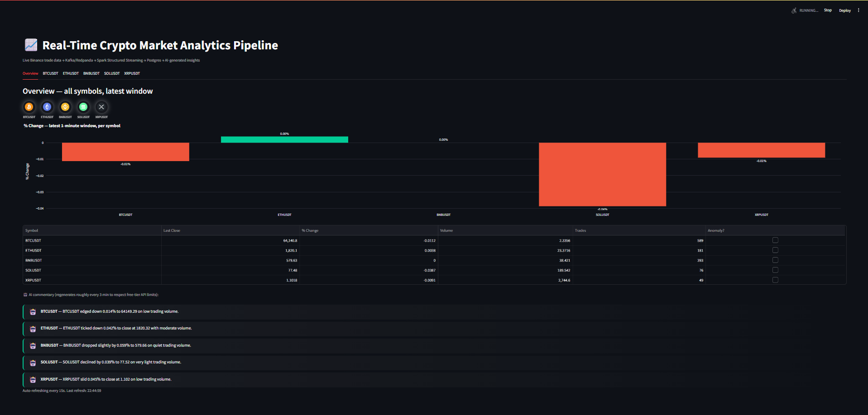Toggle Anomaly checkbox for XRPUSDT row
Viewport: 868px width, 415px height.
coord(775,280)
